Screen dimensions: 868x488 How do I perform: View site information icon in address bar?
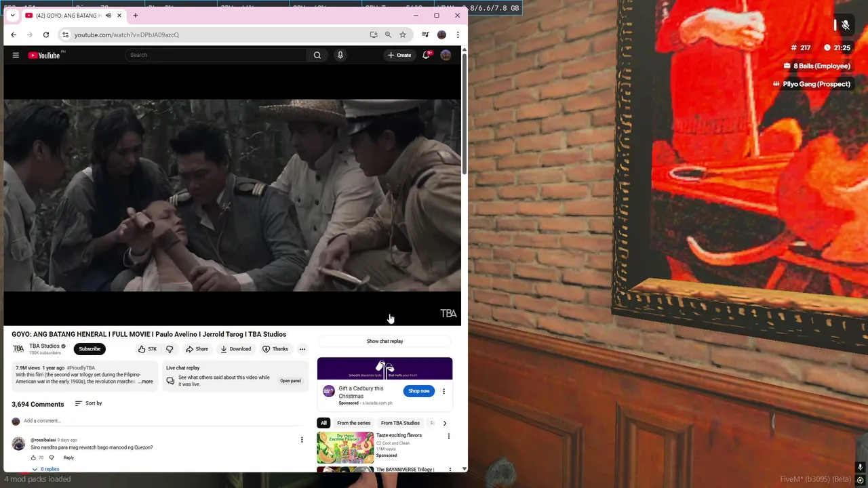[65, 35]
